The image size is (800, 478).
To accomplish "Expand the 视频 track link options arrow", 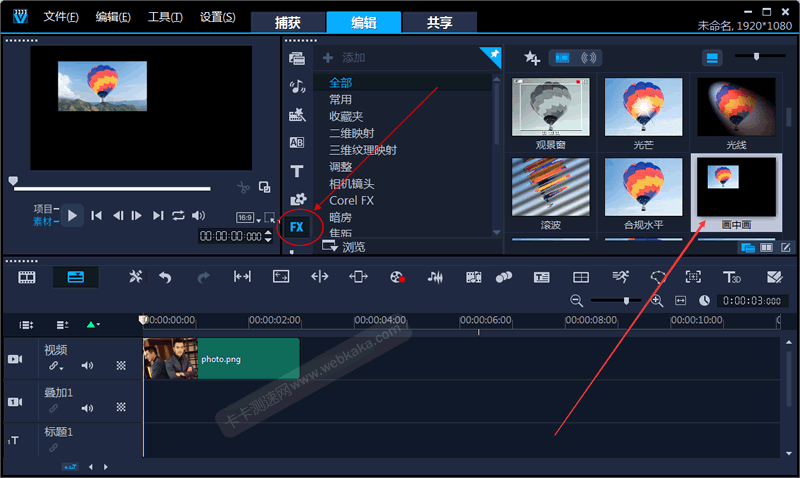I will 62,368.
